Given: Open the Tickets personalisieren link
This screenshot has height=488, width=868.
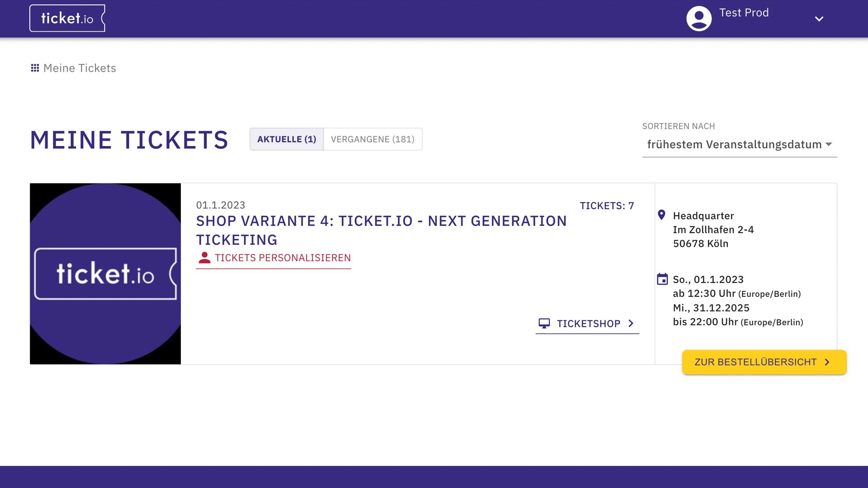Looking at the screenshot, I should (x=282, y=258).
